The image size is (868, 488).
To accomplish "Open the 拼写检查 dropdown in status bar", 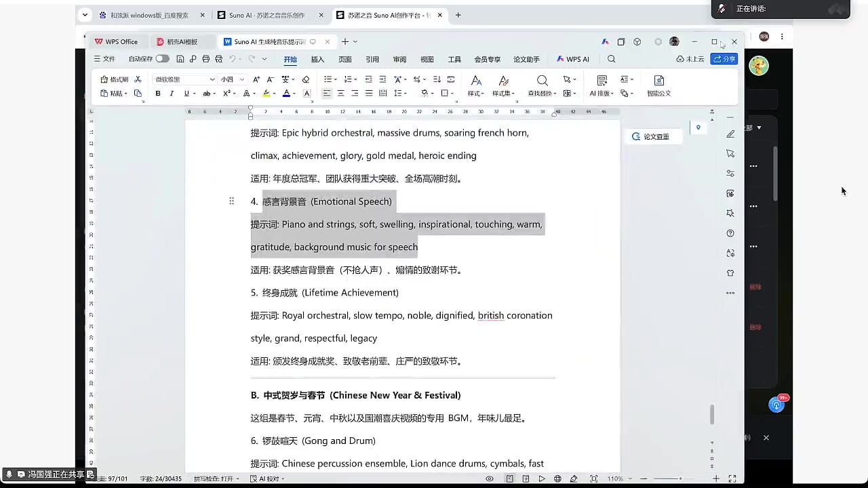I will point(216,479).
